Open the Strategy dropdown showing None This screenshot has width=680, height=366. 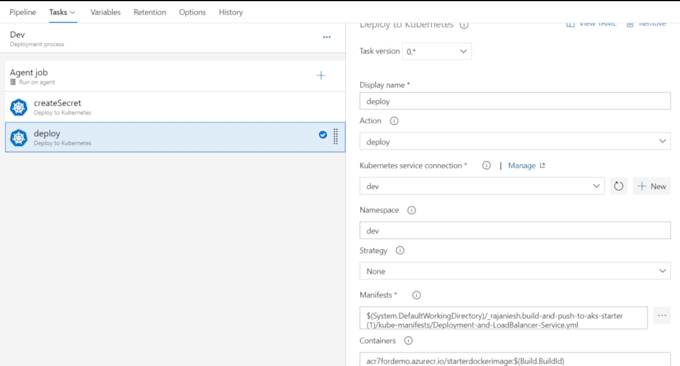[515, 271]
